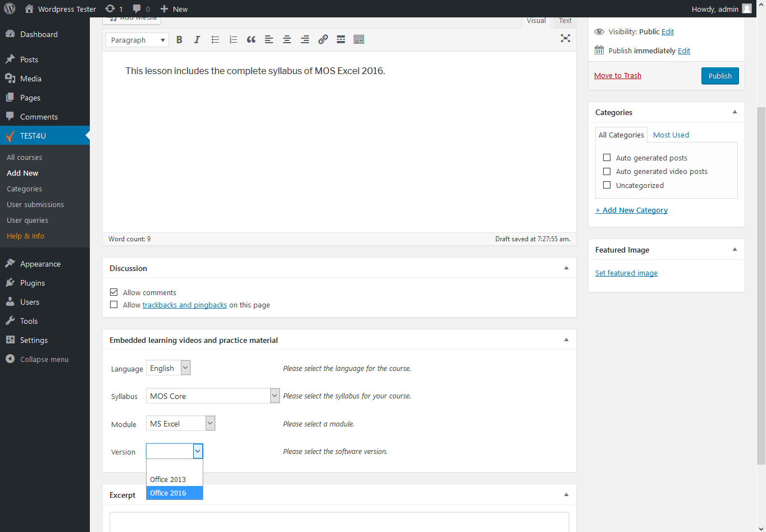The image size is (766, 532).
Task: Select Office 2013 from Version list
Action: click(168, 479)
